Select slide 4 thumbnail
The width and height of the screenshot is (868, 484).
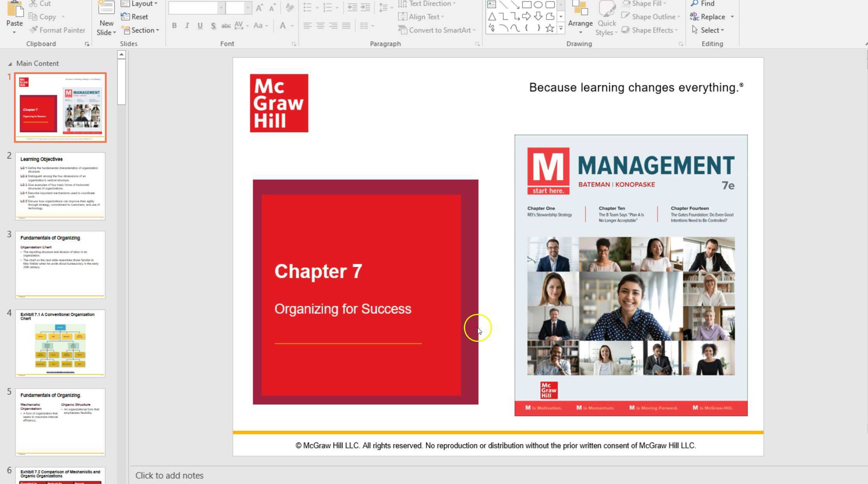pos(60,343)
